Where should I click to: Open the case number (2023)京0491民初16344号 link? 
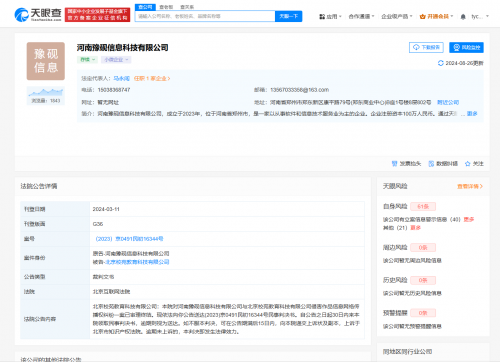coord(129,239)
